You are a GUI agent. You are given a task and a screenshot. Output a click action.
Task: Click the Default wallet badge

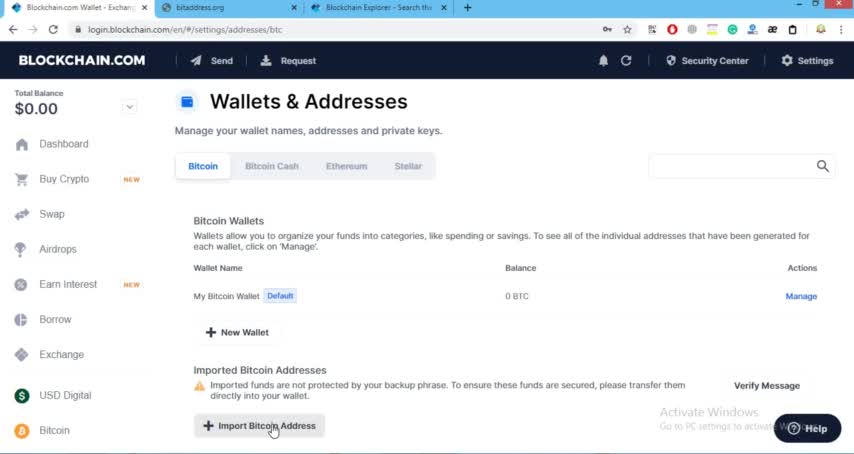(x=280, y=296)
